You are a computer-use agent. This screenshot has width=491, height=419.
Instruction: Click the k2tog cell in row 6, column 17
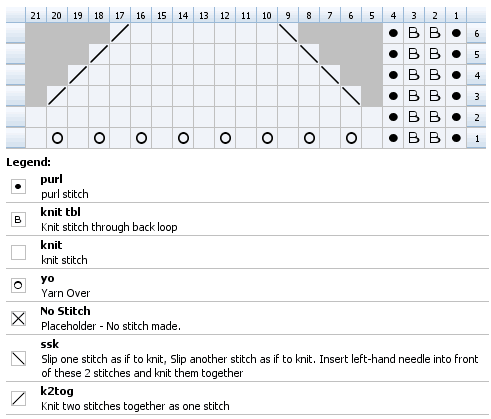click(120, 33)
